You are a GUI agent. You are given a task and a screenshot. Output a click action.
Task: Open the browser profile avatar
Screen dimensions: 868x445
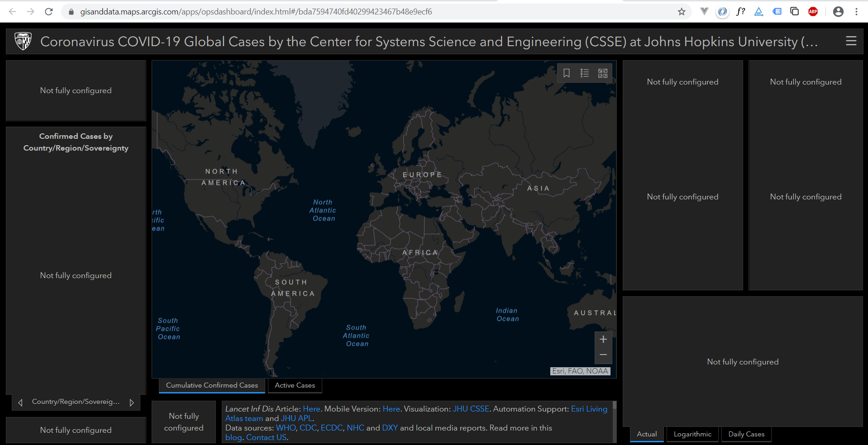(838, 12)
